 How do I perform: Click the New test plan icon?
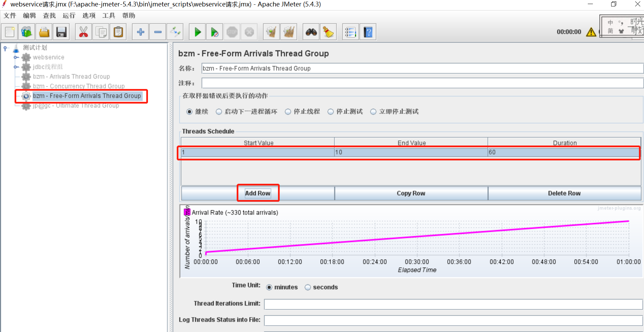[9, 32]
